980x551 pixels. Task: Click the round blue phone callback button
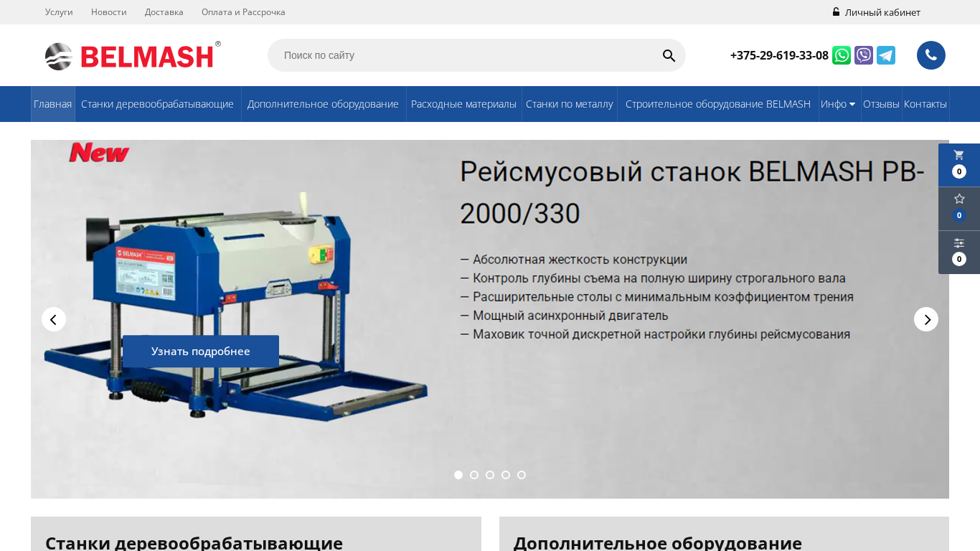pos(931,55)
